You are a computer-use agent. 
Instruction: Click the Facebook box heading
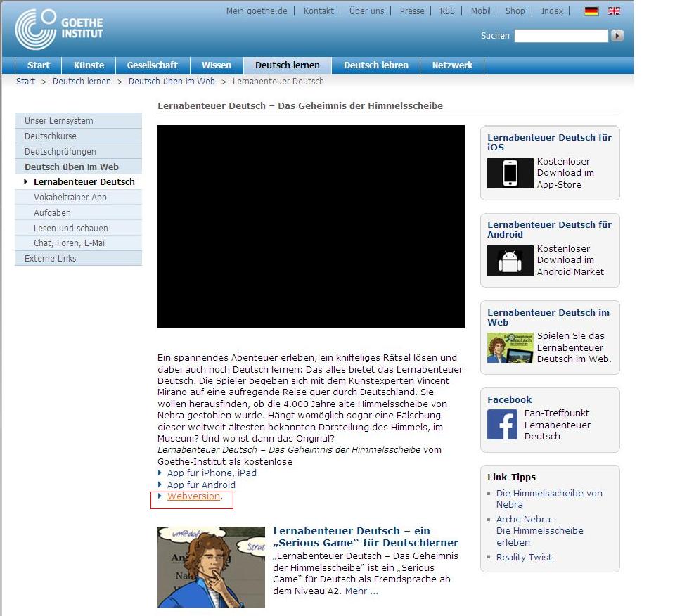tap(509, 400)
